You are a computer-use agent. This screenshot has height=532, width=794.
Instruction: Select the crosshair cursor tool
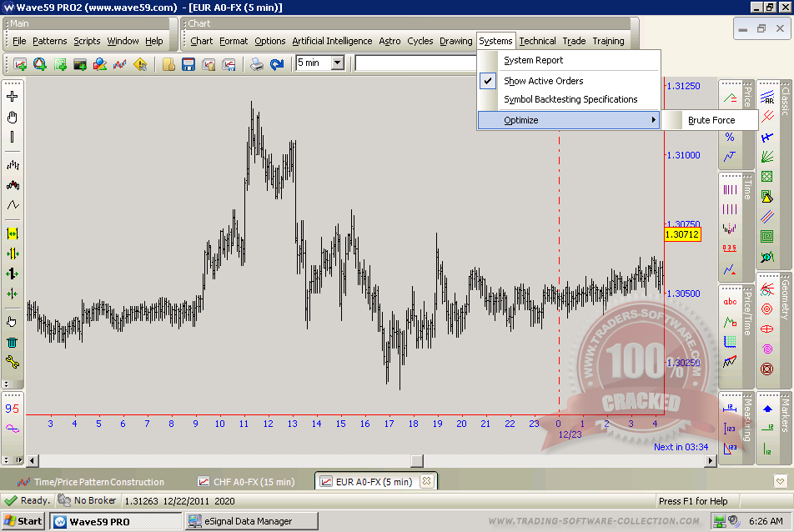(13, 97)
